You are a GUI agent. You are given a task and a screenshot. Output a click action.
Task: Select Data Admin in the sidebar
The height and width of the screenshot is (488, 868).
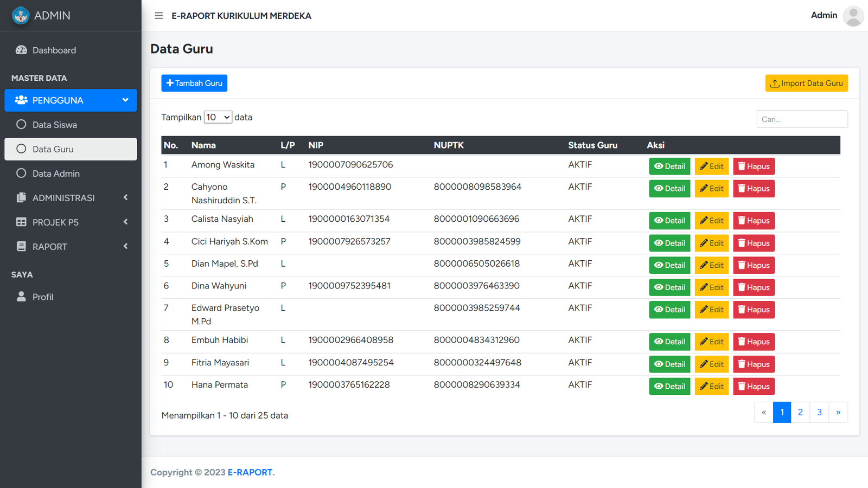(x=56, y=174)
